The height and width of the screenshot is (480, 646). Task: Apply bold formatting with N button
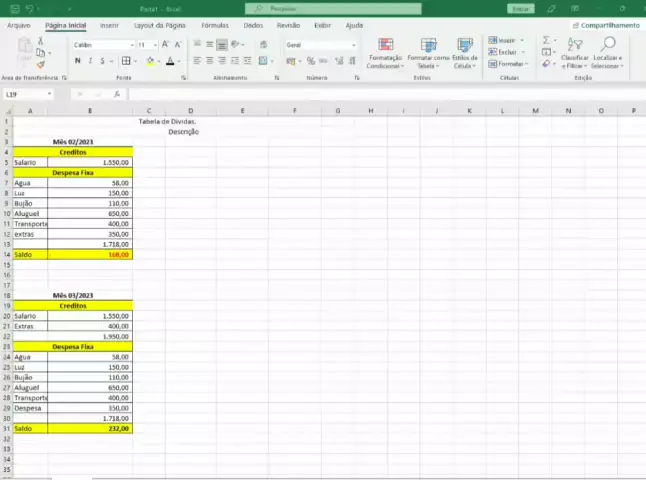point(77,61)
